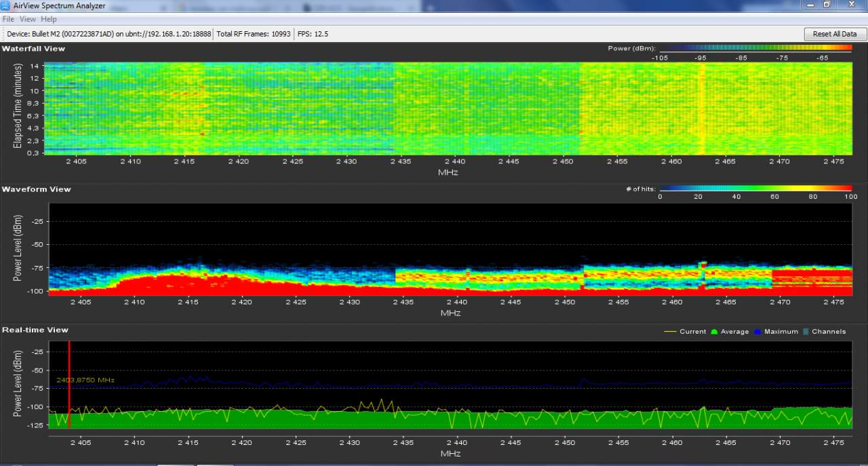The height and width of the screenshot is (466, 868).
Task: Click the Device Bullet M2 info text
Action: coord(109,33)
